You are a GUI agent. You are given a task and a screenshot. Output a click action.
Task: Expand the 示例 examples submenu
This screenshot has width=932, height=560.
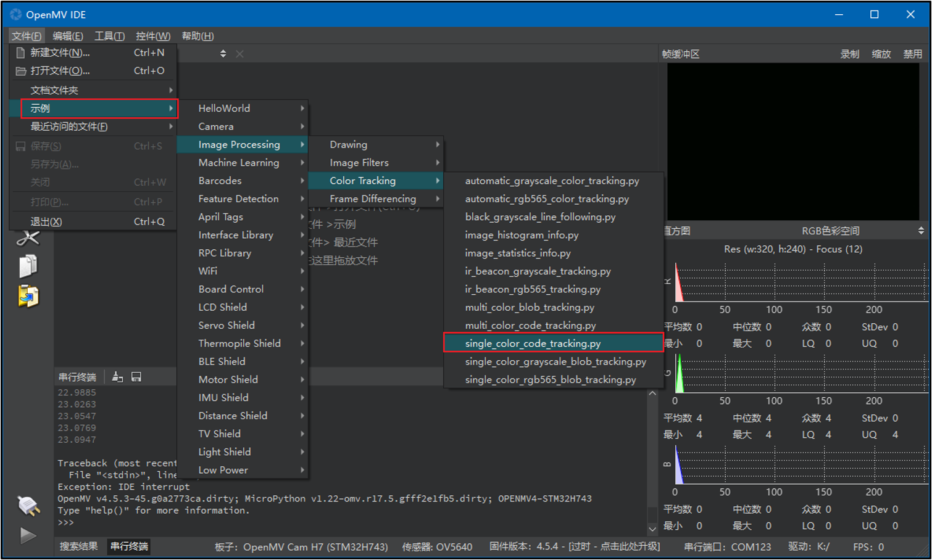pos(99,109)
